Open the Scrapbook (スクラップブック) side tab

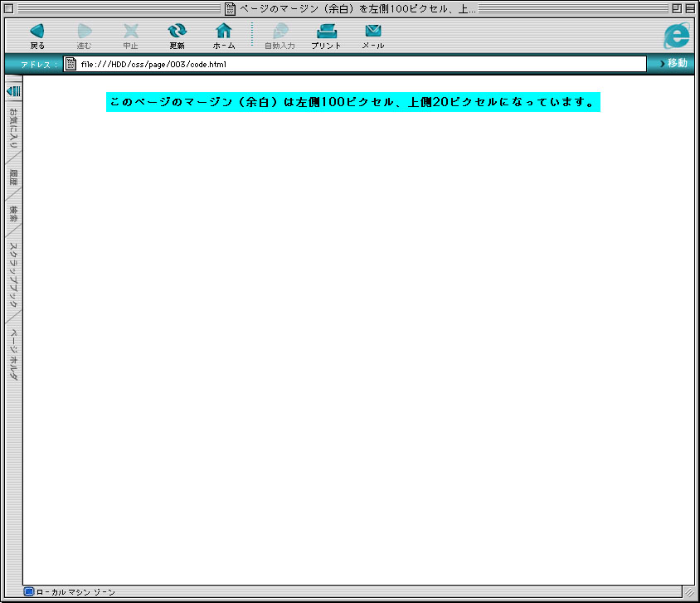click(x=13, y=275)
